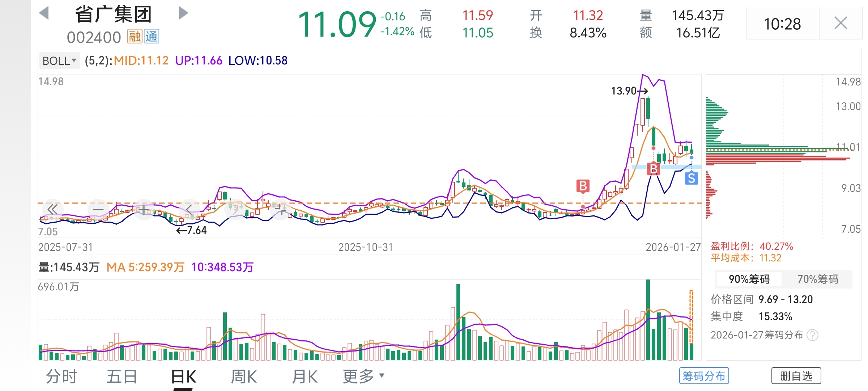
Task: Click the 融 margin badge
Action: coord(135,37)
